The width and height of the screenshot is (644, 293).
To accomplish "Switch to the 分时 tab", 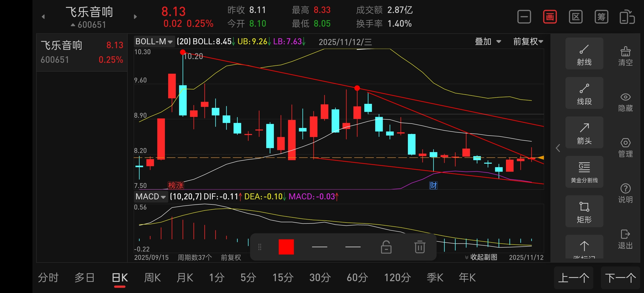I will click(x=48, y=277).
